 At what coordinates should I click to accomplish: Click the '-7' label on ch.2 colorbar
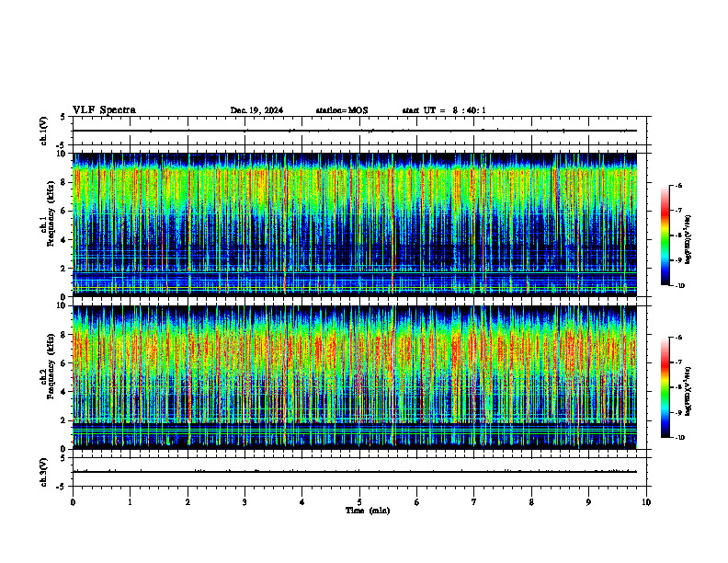coord(679,362)
